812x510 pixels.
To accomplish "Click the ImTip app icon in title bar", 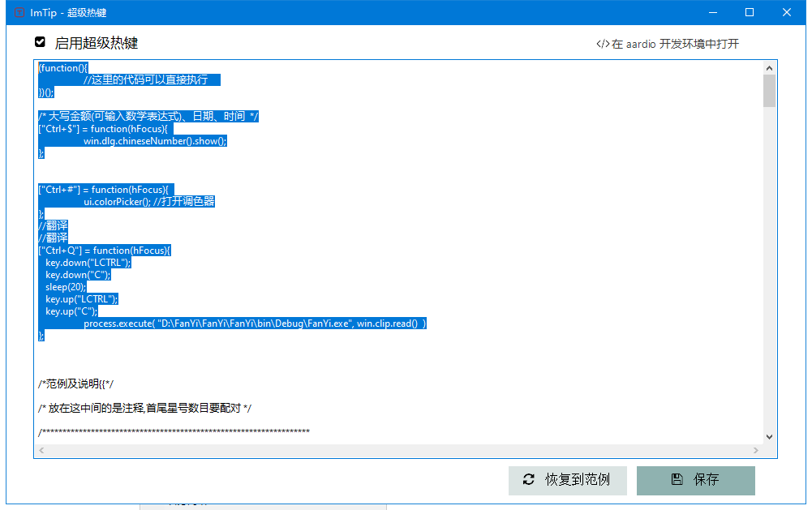I will 19,12.
